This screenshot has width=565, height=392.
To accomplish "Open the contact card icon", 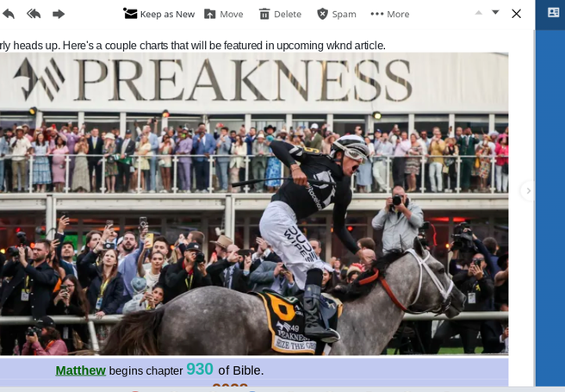I will [x=553, y=13].
